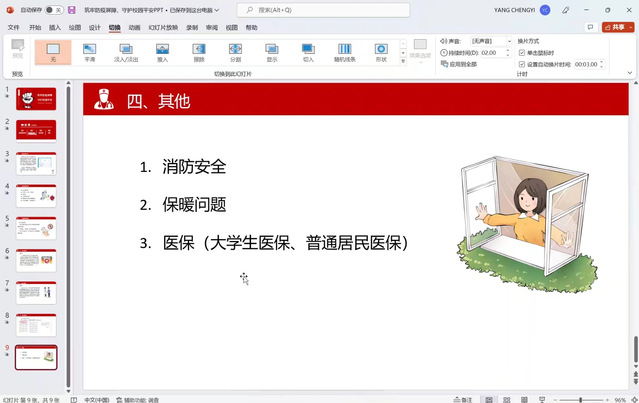
Task: Apply the 擦除 wipe transition
Action: (198, 52)
